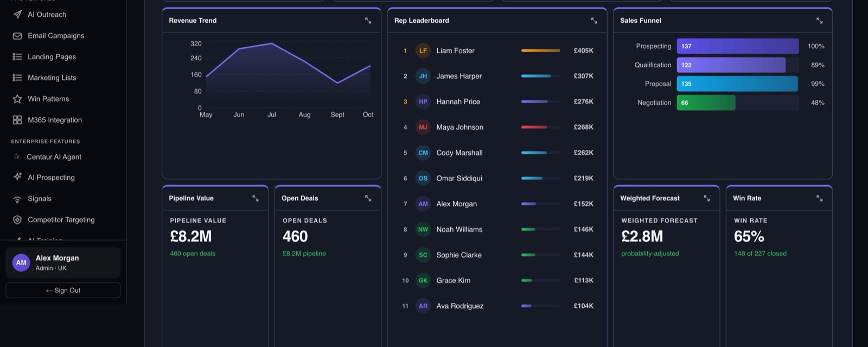Screen dimensions: 868x347
Task: Click Cody Marshall's CM avatar
Action: click(x=423, y=153)
